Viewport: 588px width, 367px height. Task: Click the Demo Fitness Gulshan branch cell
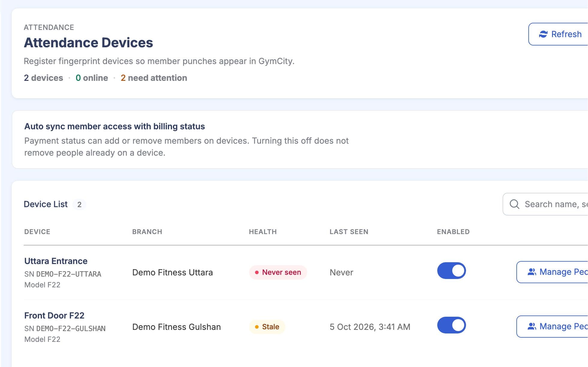click(177, 327)
